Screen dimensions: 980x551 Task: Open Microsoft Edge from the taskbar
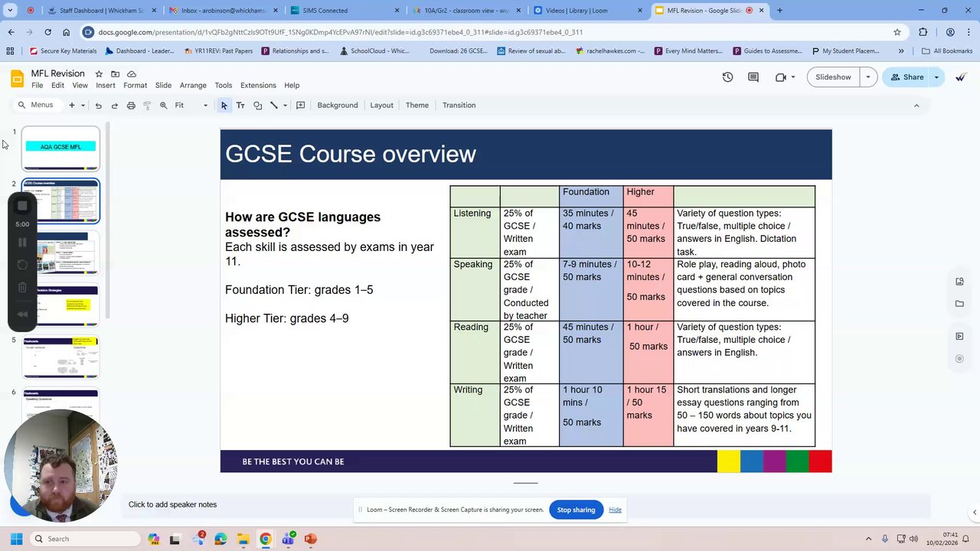coord(220,539)
